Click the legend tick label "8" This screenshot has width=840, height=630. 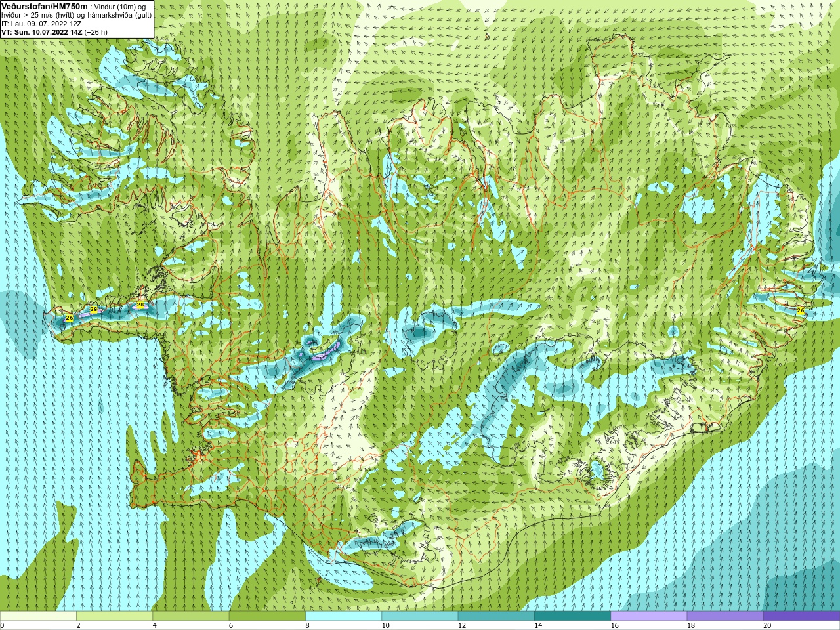(x=307, y=626)
